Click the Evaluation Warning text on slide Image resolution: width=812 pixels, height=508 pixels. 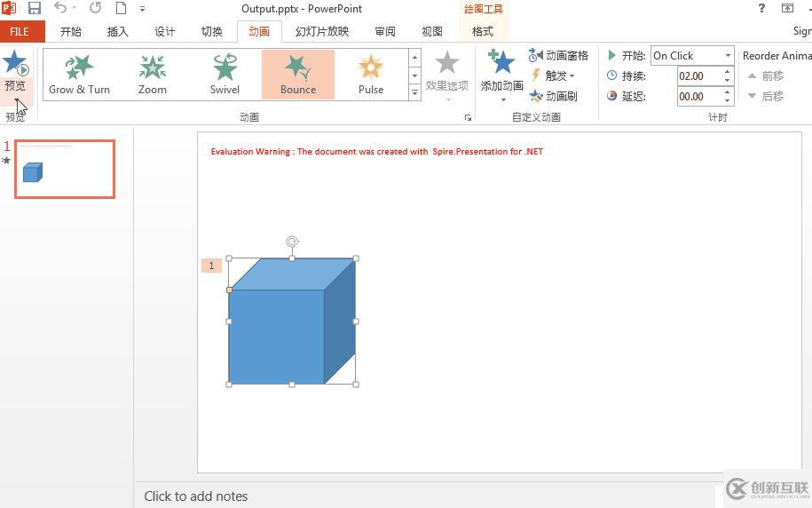[x=376, y=151]
